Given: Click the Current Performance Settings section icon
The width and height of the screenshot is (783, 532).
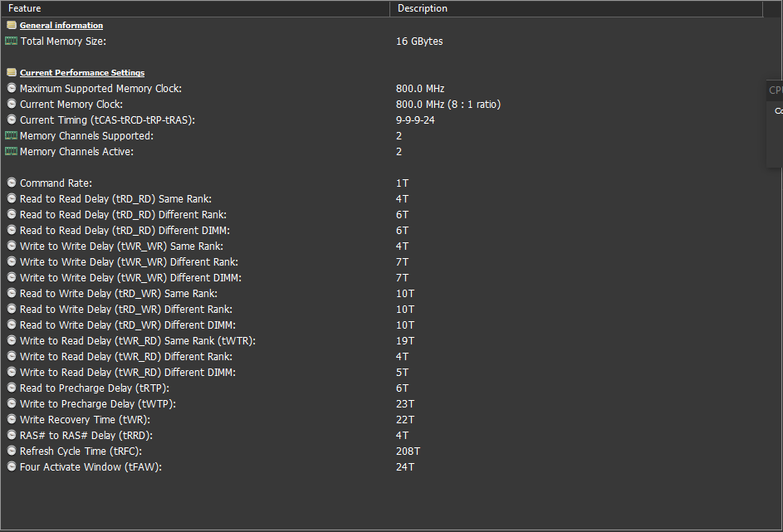Looking at the screenshot, I should pyautogui.click(x=11, y=73).
